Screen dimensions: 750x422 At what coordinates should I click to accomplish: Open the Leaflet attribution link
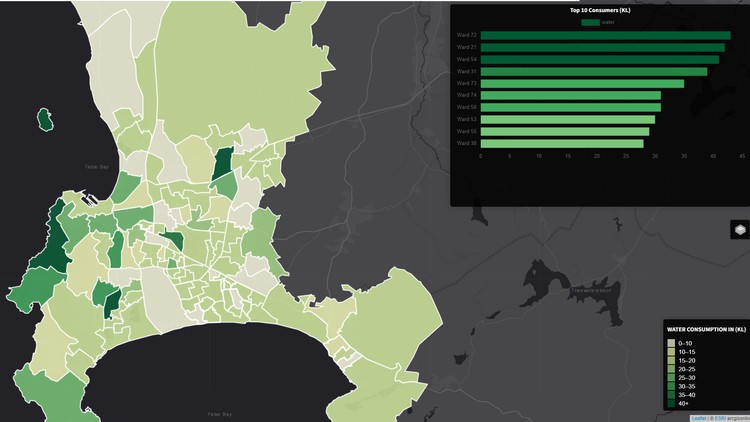699,418
